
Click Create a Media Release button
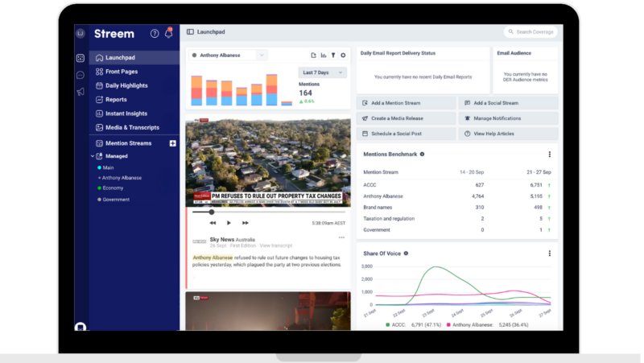[407, 118]
